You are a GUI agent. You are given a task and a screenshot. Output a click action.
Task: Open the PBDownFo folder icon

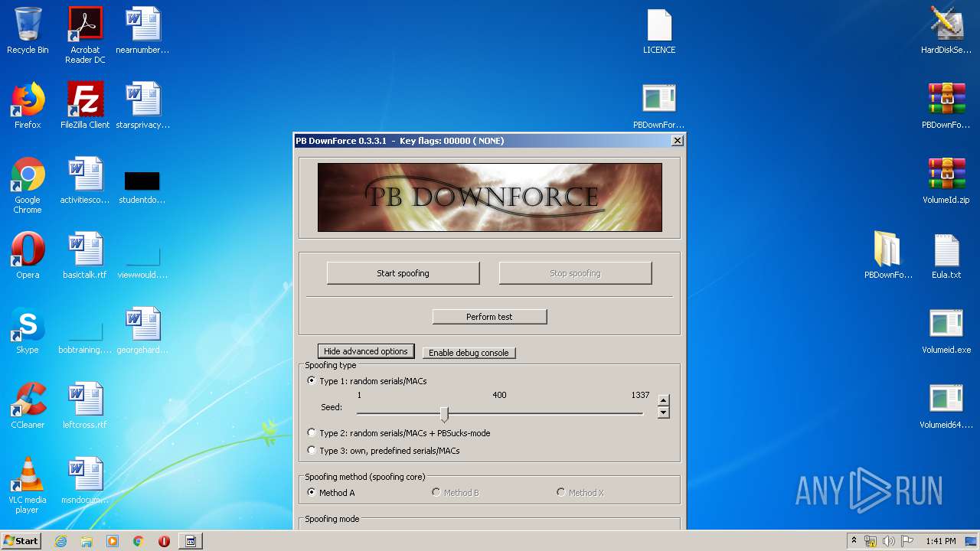click(x=889, y=256)
